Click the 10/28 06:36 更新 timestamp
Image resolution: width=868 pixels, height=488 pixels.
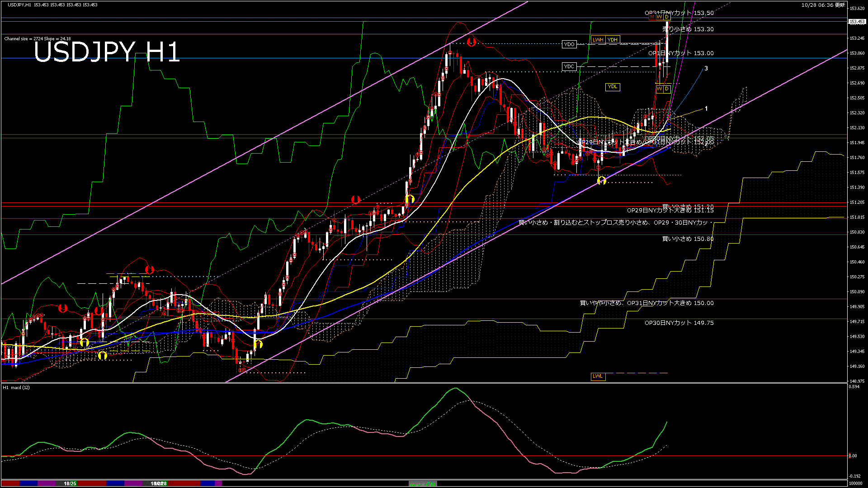823,5
